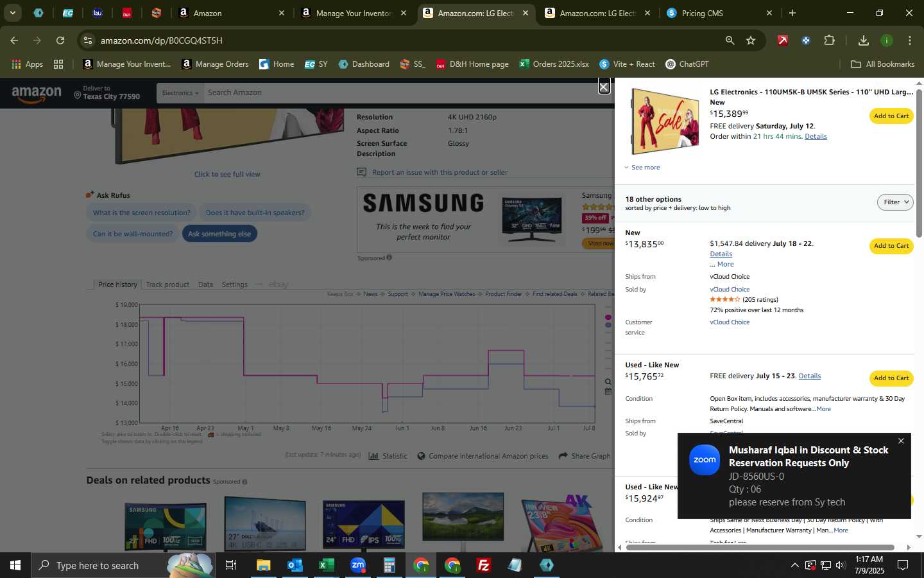924x578 pixels.
Task: Switch to the Pricing CMS tab
Action: [719, 13]
